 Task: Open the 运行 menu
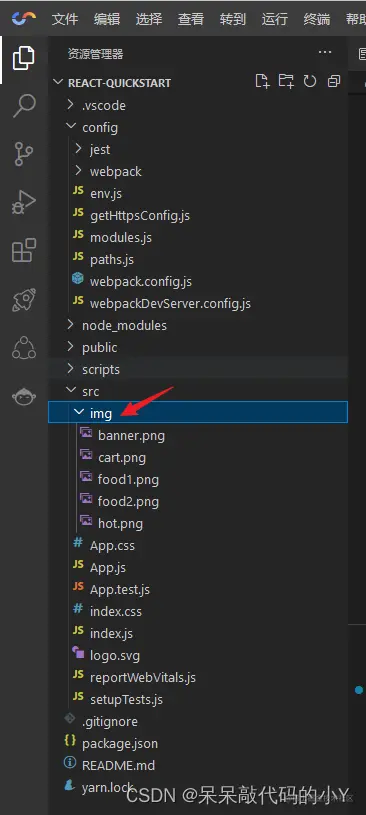pos(274,19)
